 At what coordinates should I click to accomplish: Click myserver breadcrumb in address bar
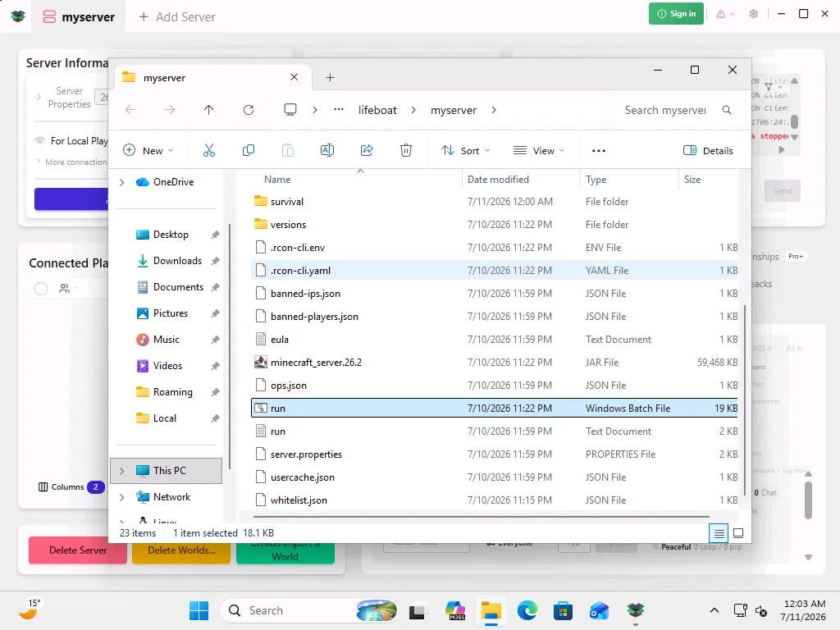[453, 110]
